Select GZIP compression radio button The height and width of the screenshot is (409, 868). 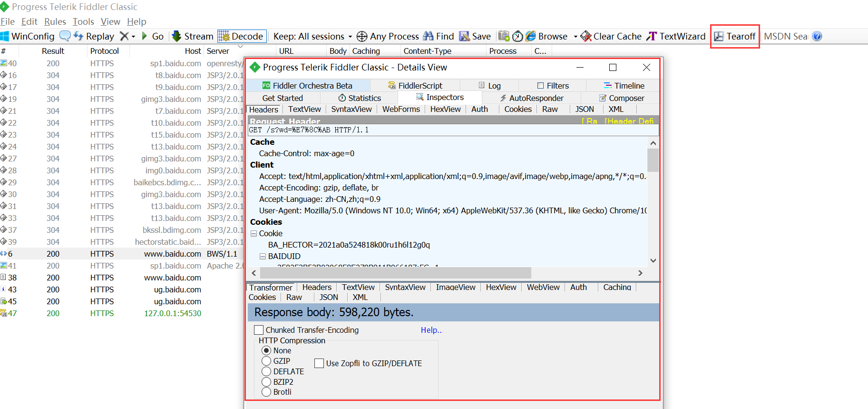pos(266,361)
